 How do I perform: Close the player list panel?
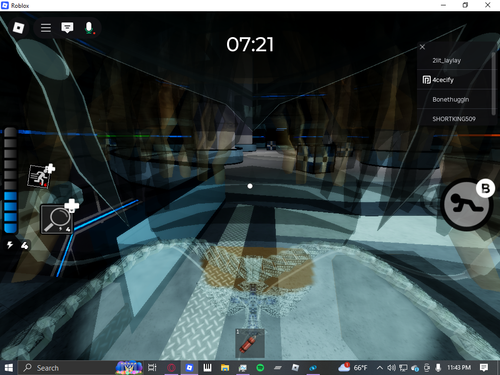tap(422, 47)
